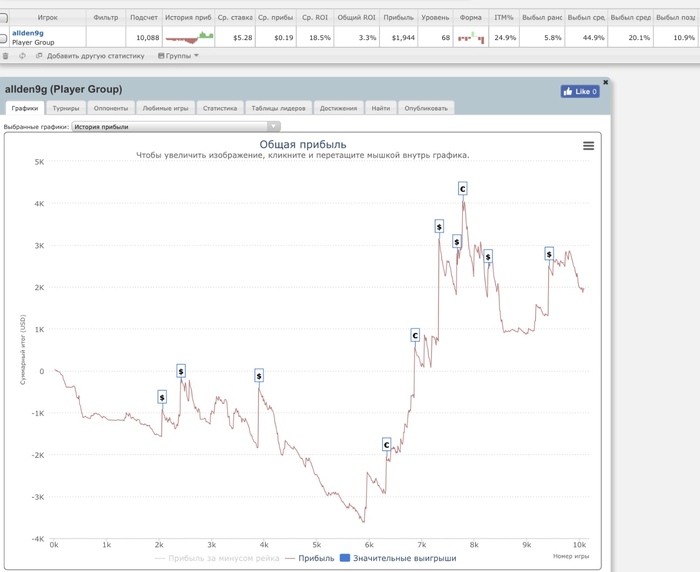Screen dimensions: 700x572
Task: Toggle the header select-all checkbox
Action: click(x=3, y=18)
